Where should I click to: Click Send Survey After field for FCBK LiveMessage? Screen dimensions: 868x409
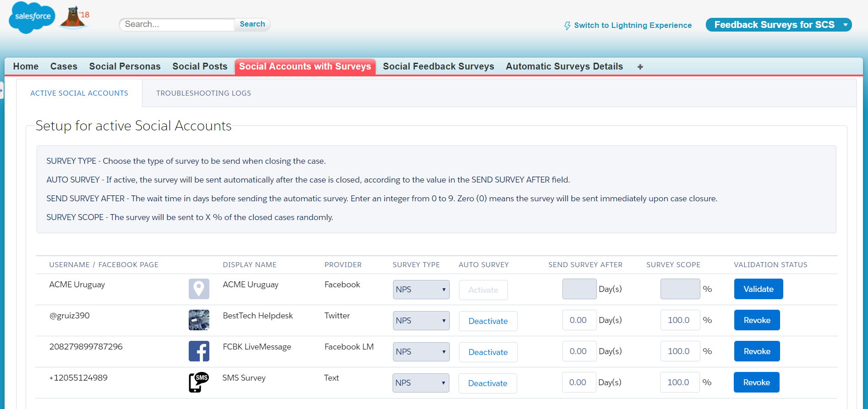click(579, 351)
